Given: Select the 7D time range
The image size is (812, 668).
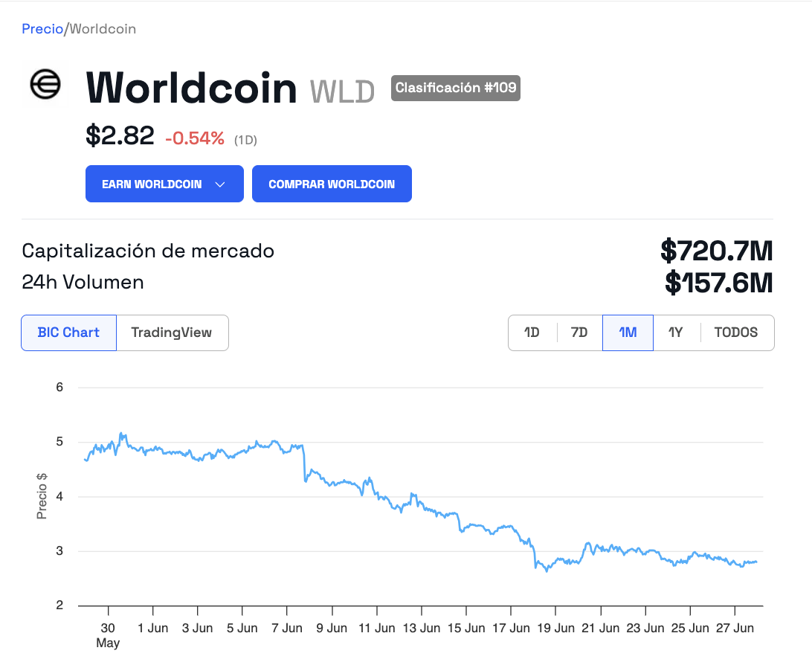Looking at the screenshot, I should (x=579, y=333).
